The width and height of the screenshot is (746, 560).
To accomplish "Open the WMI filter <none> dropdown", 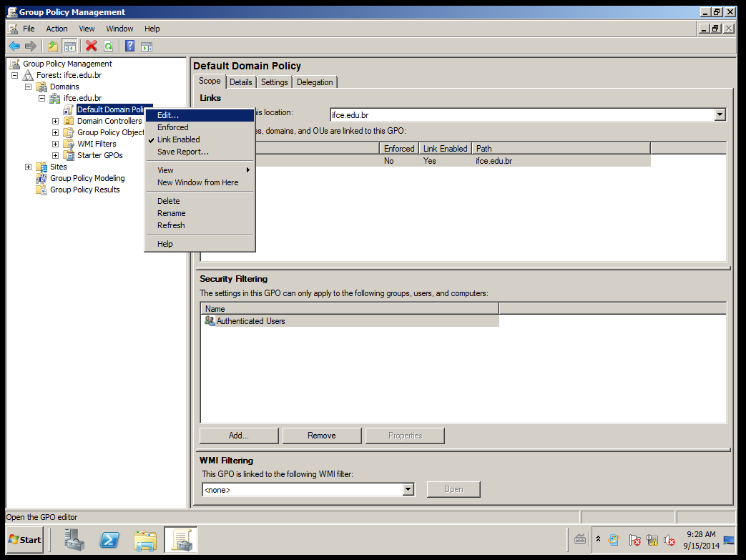I will [408, 490].
